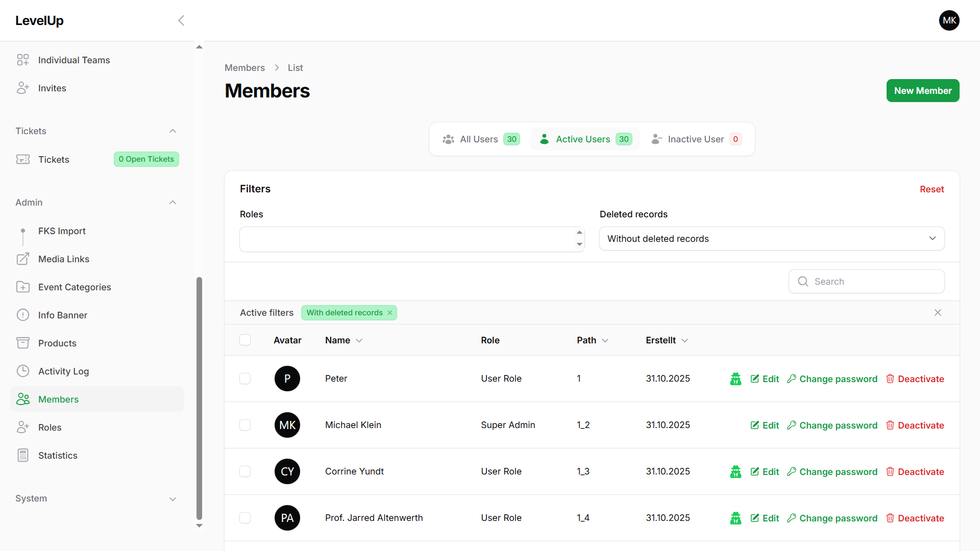Open the Deleted records dropdown
This screenshot has width=980, height=551.
(x=771, y=239)
